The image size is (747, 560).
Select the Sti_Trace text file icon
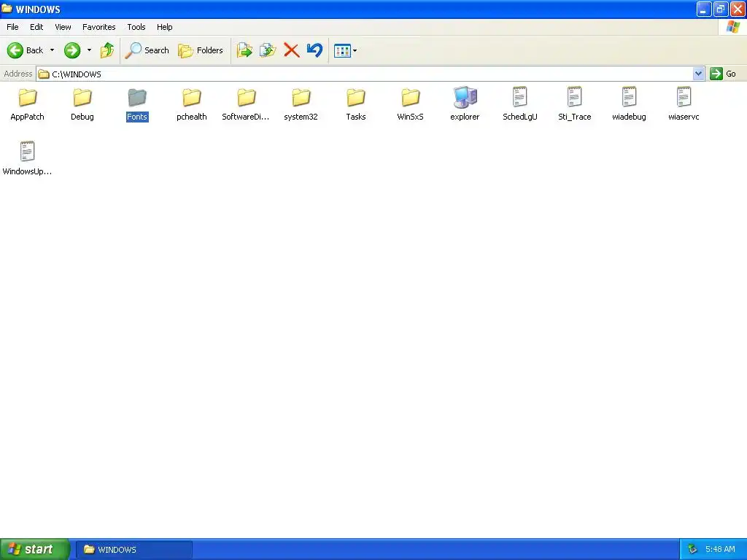click(x=575, y=97)
